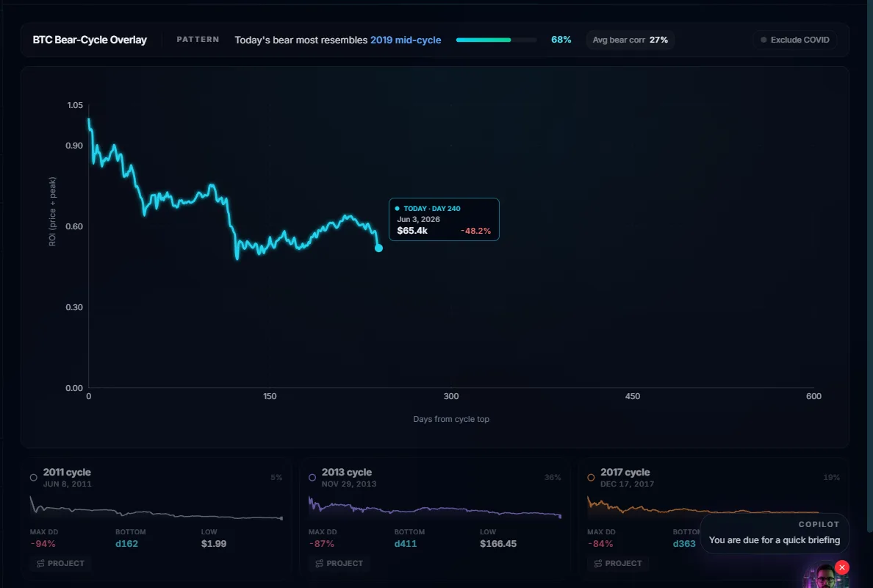Toggle the 2013 cycle circle indicator
The width and height of the screenshot is (873, 588).
pyautogui.click(x=312, y=478)
